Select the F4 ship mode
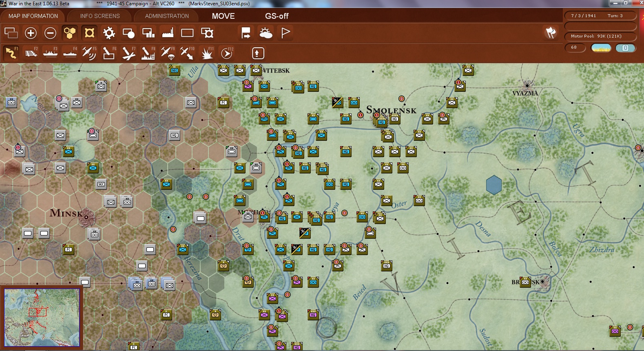644x351 pixels. (x=70, y=53)
